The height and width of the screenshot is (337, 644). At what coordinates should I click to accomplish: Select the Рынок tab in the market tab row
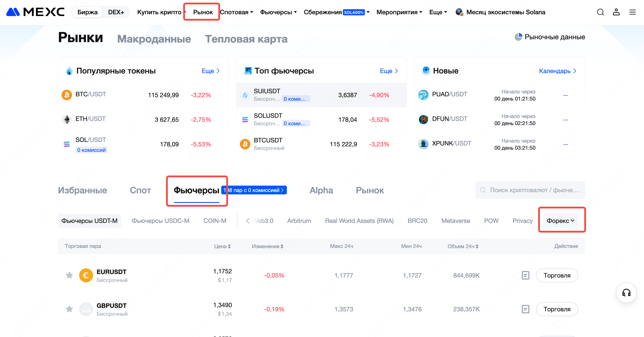[370, 190]
